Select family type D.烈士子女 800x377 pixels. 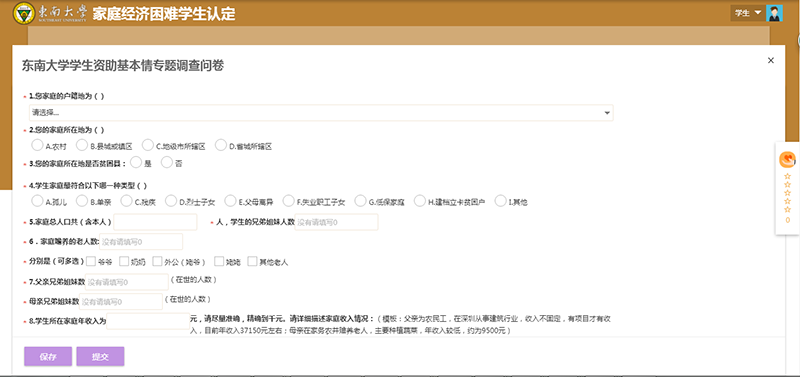[171, 201]
